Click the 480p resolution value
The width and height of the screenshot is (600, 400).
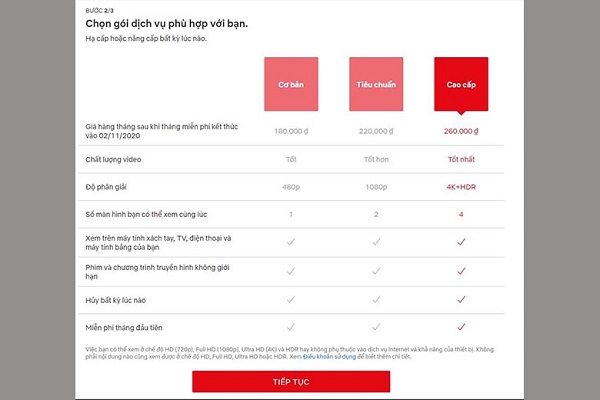point(291,186)
